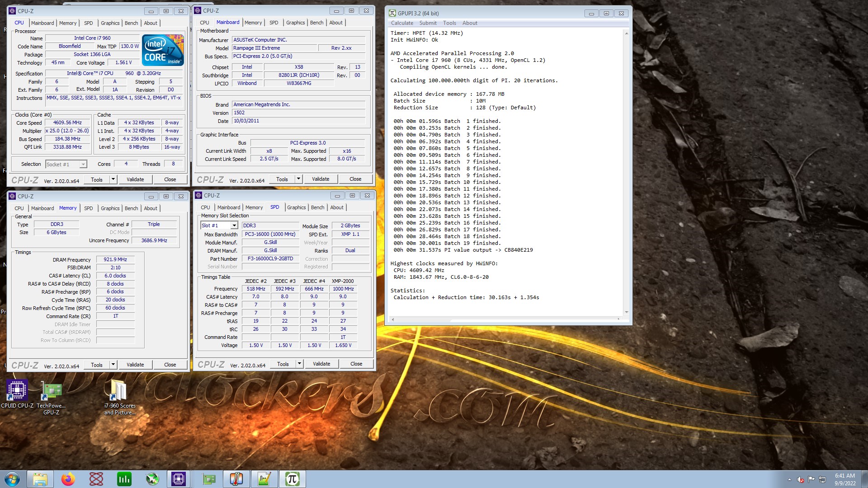Click the Core Speed value 4609.56 MHz

pyautogui.click(x=67, y=123)
